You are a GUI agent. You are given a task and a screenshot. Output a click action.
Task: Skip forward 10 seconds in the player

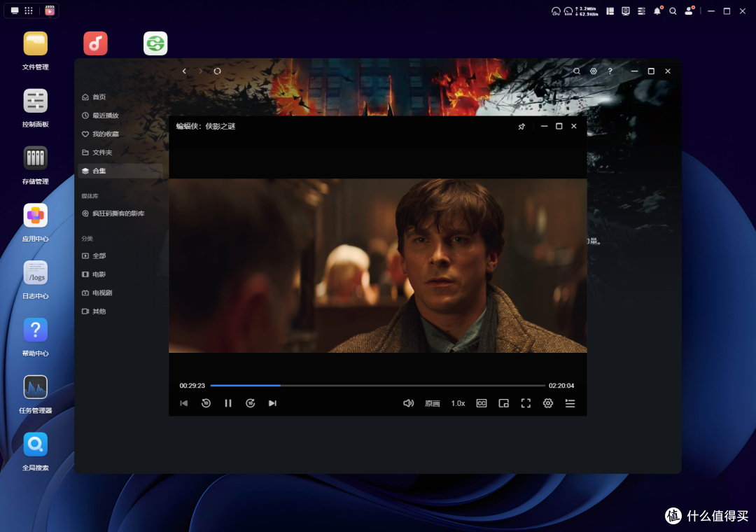point(250,403)
